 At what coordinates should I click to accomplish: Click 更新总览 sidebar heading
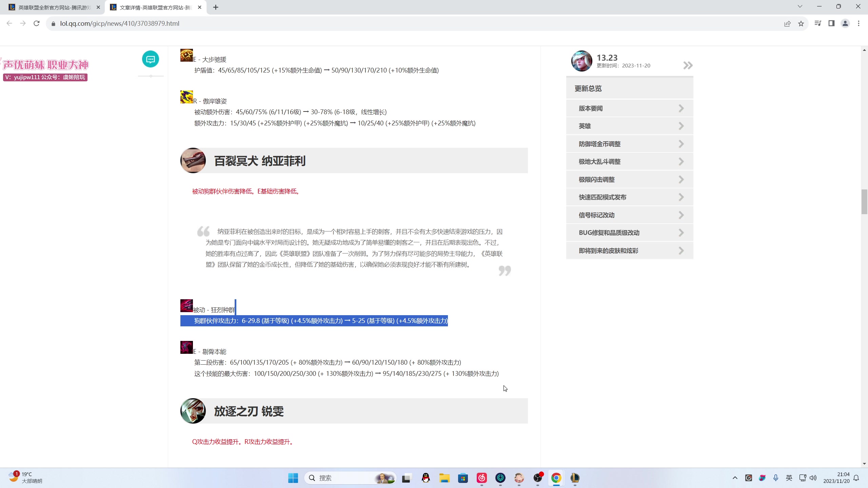click(x=588, y=88)
